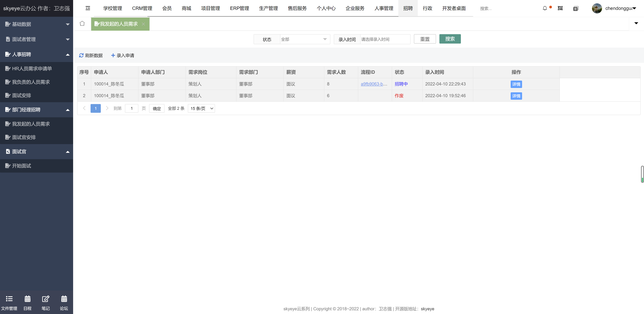Screen dimensions: 644x314
Task: Close the 我发起的人员需求 tab
Action: [143, 24]
